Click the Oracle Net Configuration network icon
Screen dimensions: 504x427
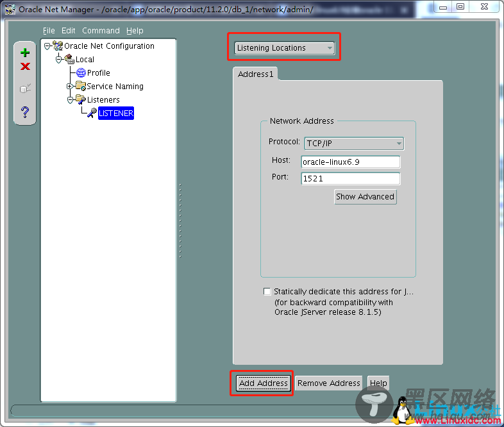tap(58, 46)
